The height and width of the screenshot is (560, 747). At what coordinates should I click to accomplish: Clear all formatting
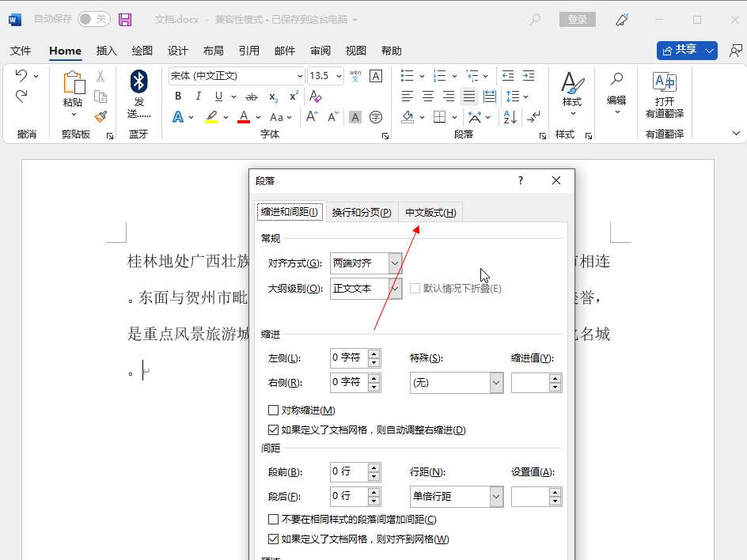click(315, 96)
